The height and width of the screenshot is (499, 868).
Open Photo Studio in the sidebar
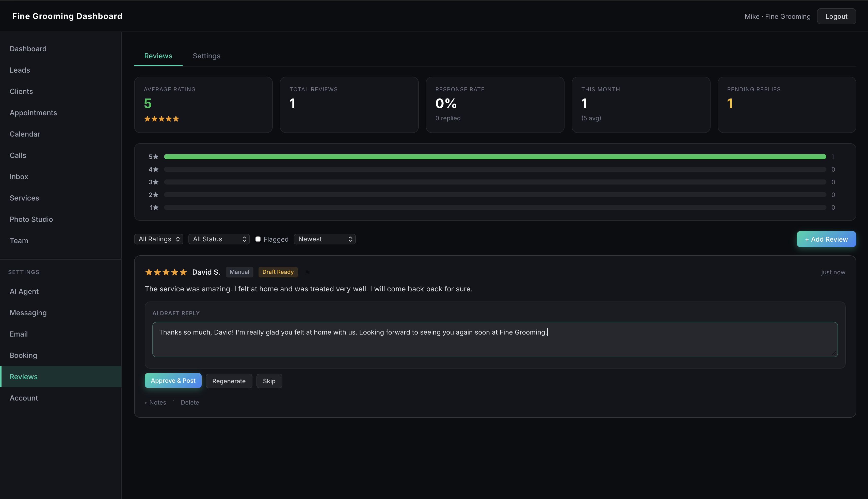(31, 219)
